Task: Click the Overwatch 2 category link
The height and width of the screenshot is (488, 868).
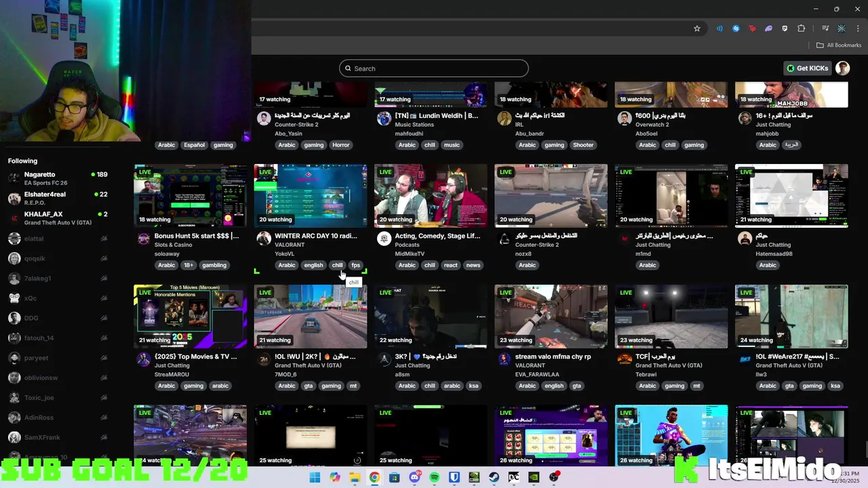Action: [x=652, y=125]
